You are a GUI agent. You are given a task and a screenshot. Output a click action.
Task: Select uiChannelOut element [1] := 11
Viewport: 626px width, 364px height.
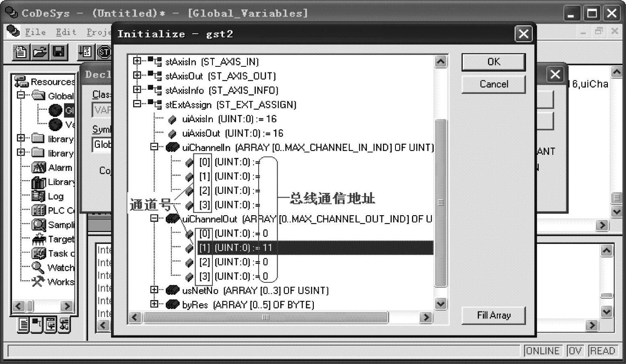[315, 248]
